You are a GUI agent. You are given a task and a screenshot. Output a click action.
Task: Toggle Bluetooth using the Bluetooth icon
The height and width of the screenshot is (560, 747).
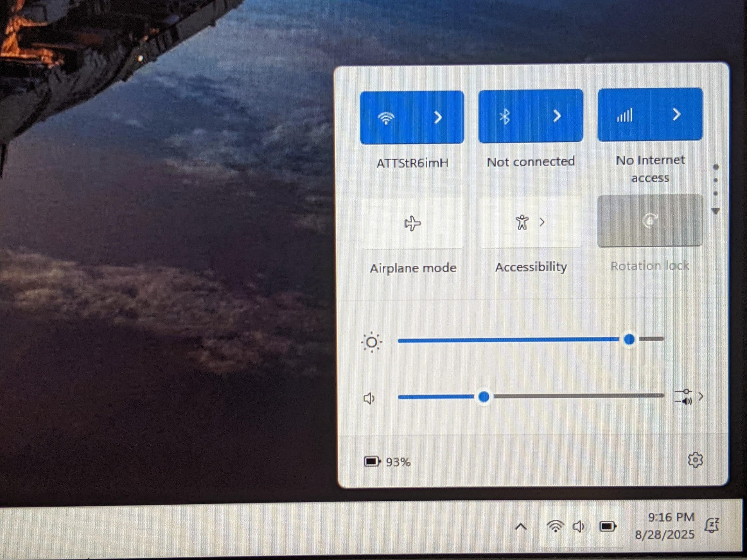pos(505,116)
